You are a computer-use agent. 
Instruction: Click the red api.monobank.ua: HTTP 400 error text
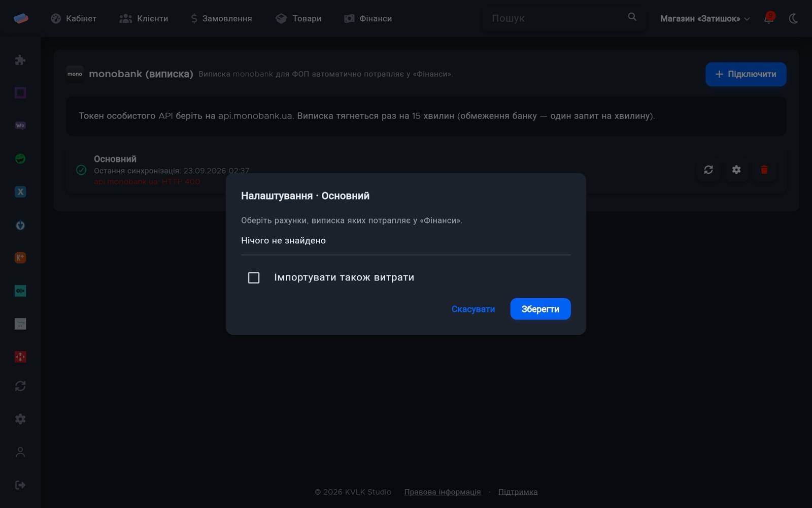click(x=147, y=181)
